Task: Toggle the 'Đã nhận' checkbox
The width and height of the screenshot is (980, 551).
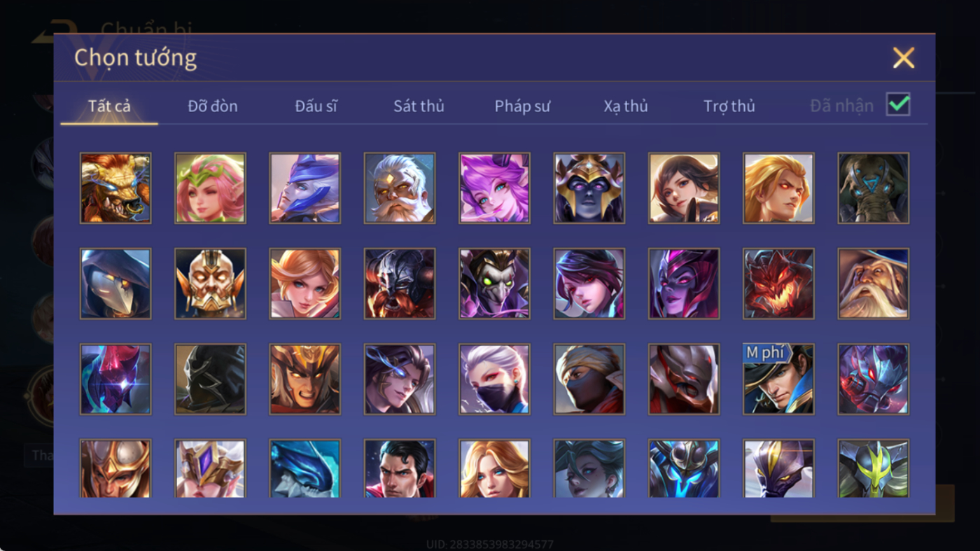Action: point(898,105)
